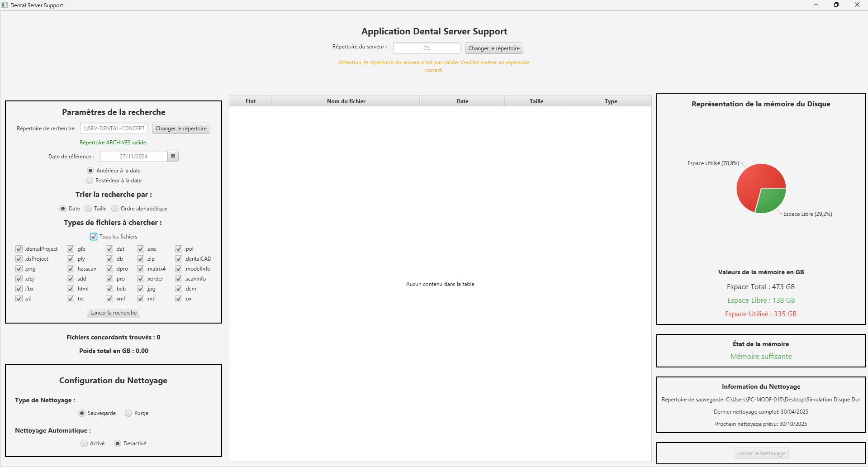This screenshot has height=467, width=868.
Task: Choose Purge as cleanup type
Action: 128,413
